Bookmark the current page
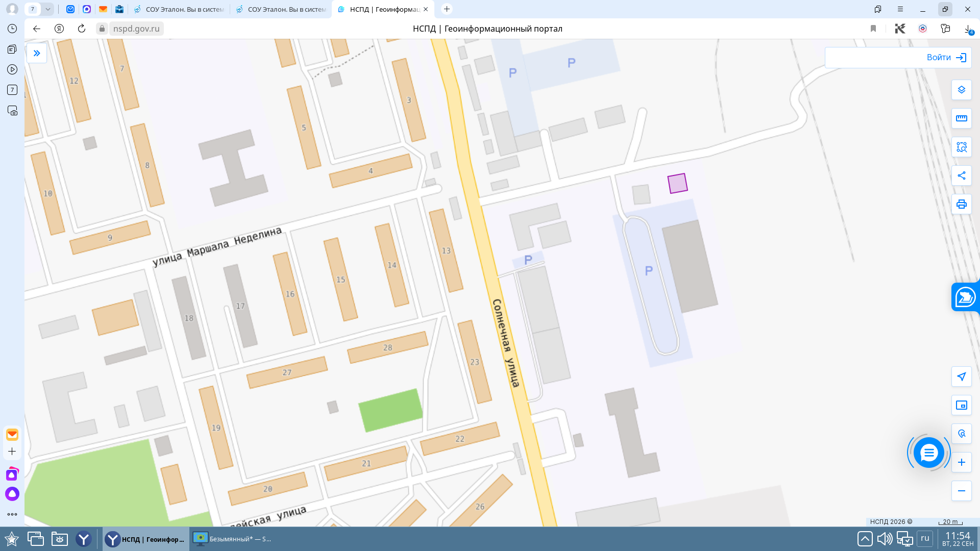 873,29
